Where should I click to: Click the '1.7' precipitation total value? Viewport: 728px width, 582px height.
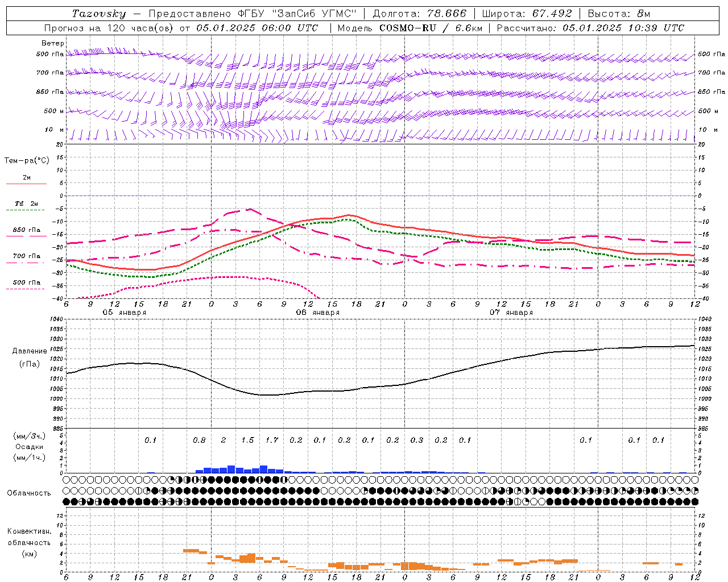click(x=272, y=440)
